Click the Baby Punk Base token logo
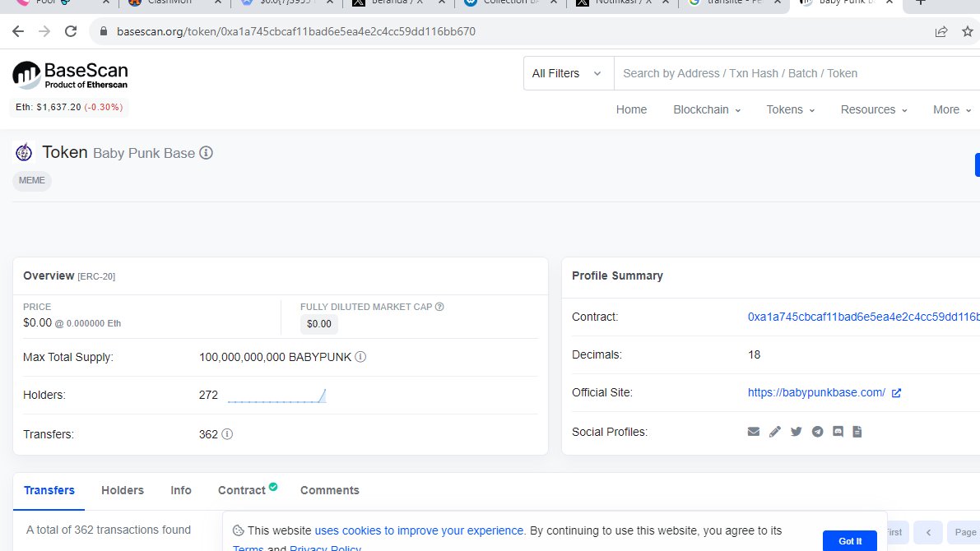The width and height of the screenshot is (980, 551). pos(24,152)
